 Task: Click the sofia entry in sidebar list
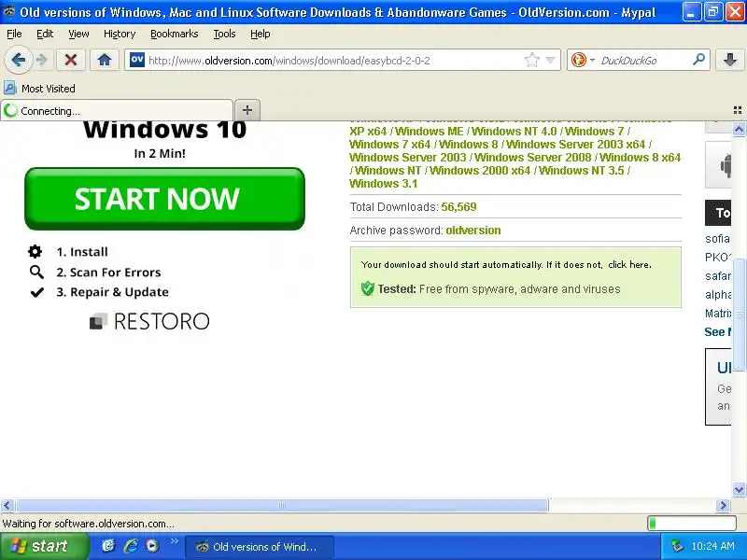coord(717,239)
